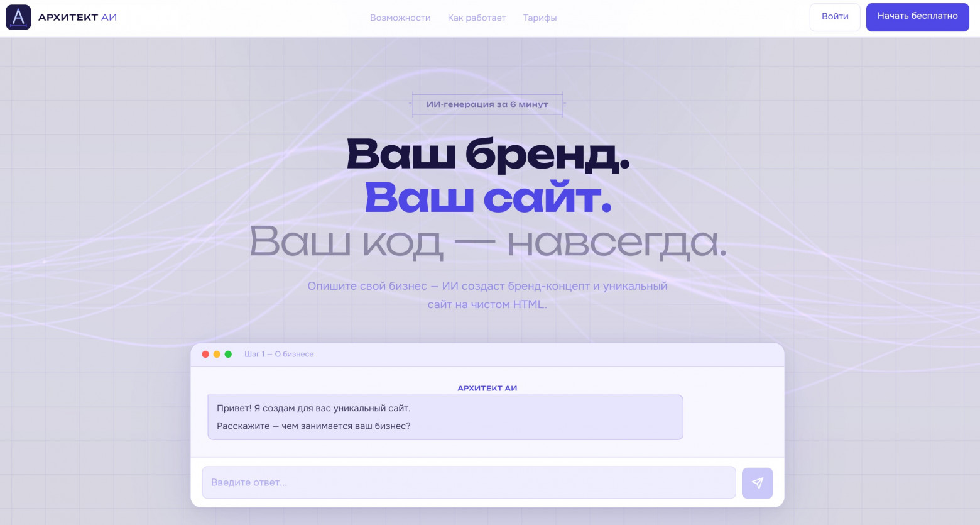Image resolution: width=980 pixels, height=525 pixels.
Task: Open the Тарифы nav link
Action: (540, 18)
